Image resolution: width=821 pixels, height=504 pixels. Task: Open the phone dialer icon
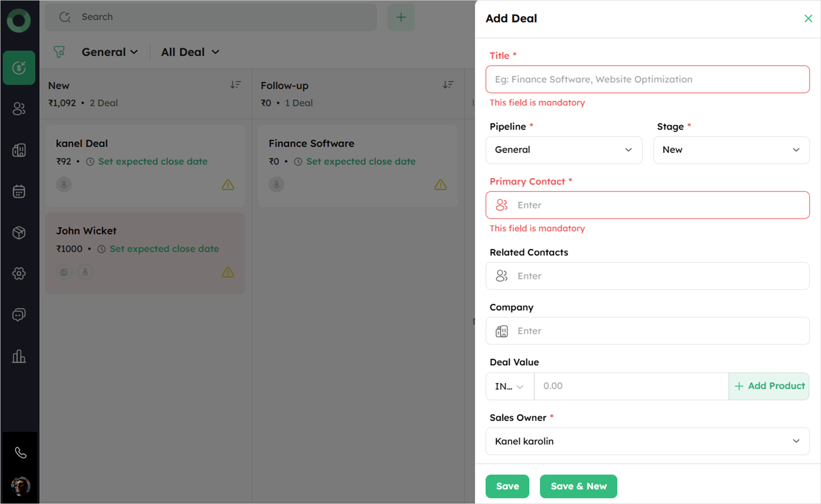[20, 453]
